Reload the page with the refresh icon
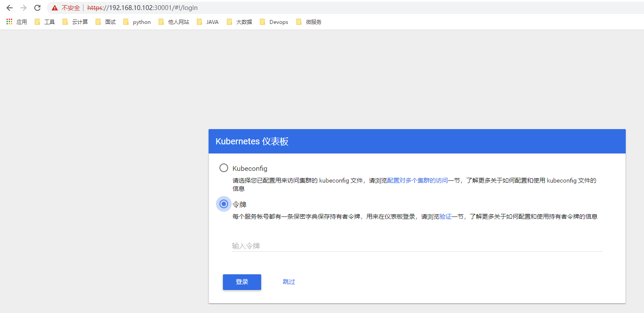 [37, 8]
